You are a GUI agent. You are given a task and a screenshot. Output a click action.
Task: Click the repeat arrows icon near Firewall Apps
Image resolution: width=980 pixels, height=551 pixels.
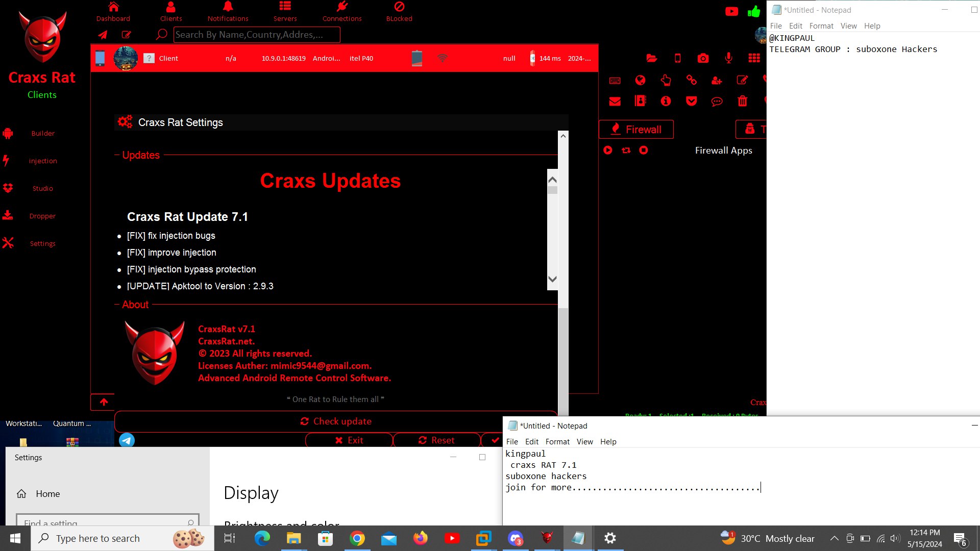[626, 150]
